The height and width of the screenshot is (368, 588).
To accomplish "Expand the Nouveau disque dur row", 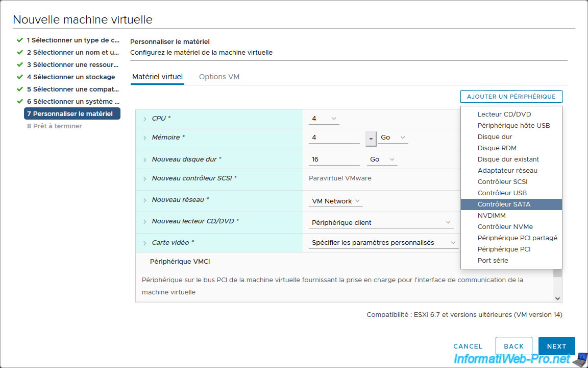I will pyautogui.click(x=145, y=160).
